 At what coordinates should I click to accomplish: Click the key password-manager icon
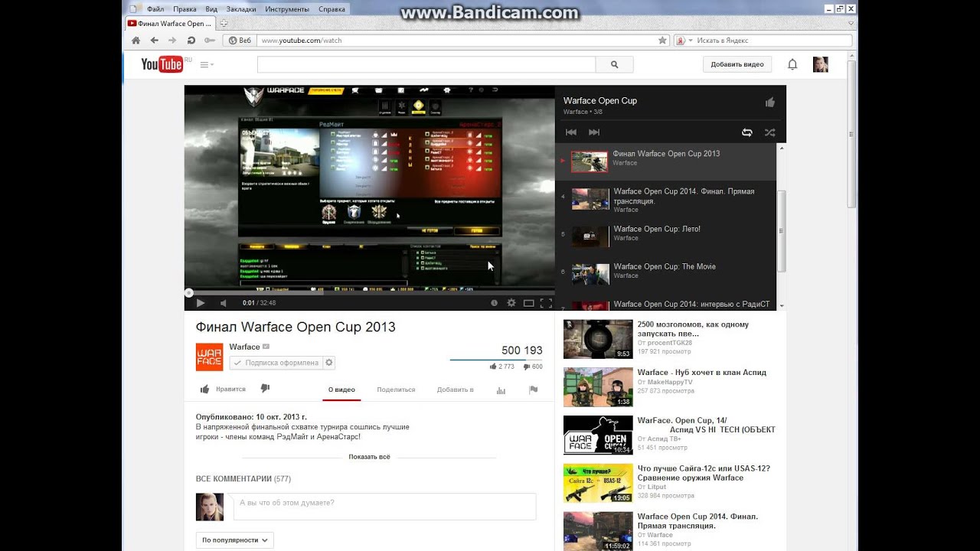click(x=209, y=41)
